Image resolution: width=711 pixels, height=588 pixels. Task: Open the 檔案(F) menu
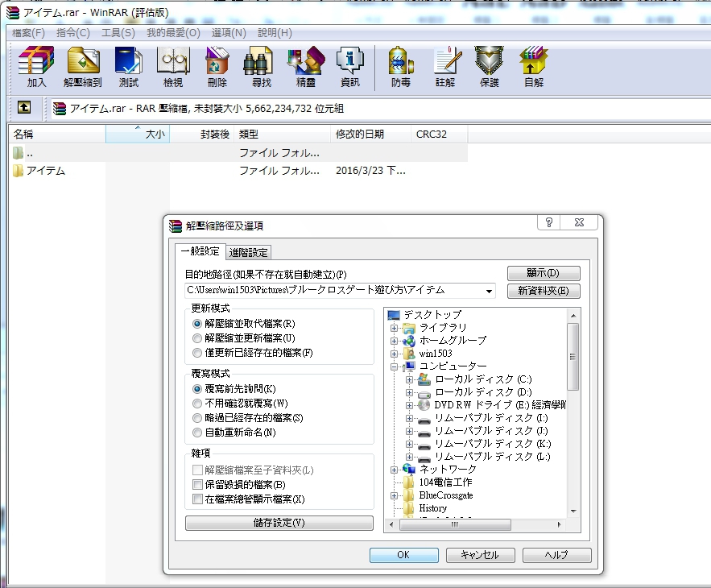[x=28, y=33]
